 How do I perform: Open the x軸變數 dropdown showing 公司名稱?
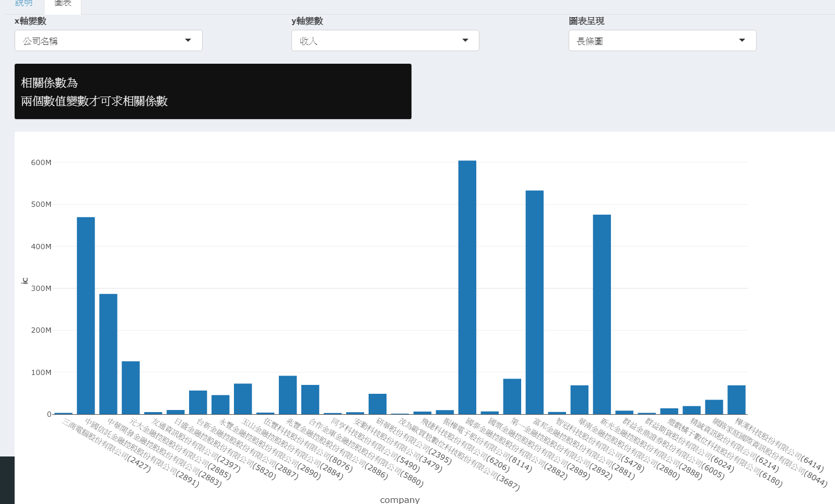click(109, 41)
